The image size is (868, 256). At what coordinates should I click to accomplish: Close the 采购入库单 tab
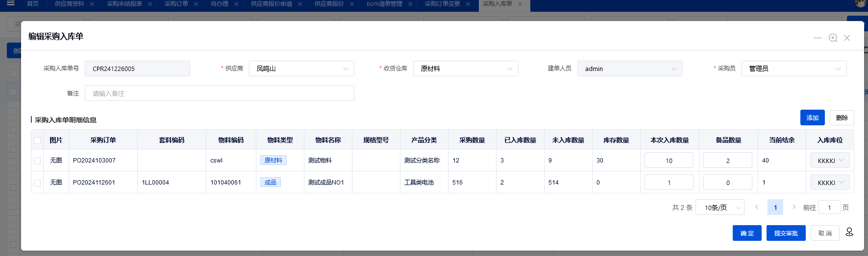(x=520, y=4)
